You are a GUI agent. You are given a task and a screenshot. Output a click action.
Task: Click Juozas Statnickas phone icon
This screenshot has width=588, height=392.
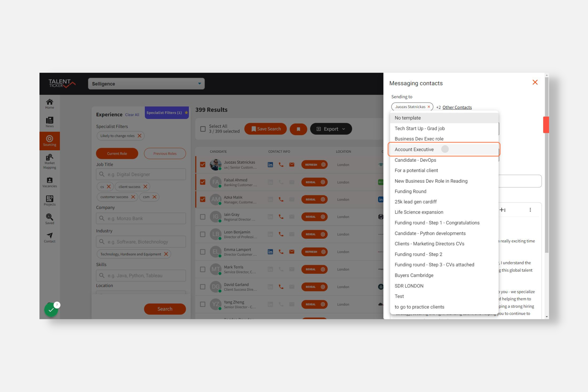281,165
